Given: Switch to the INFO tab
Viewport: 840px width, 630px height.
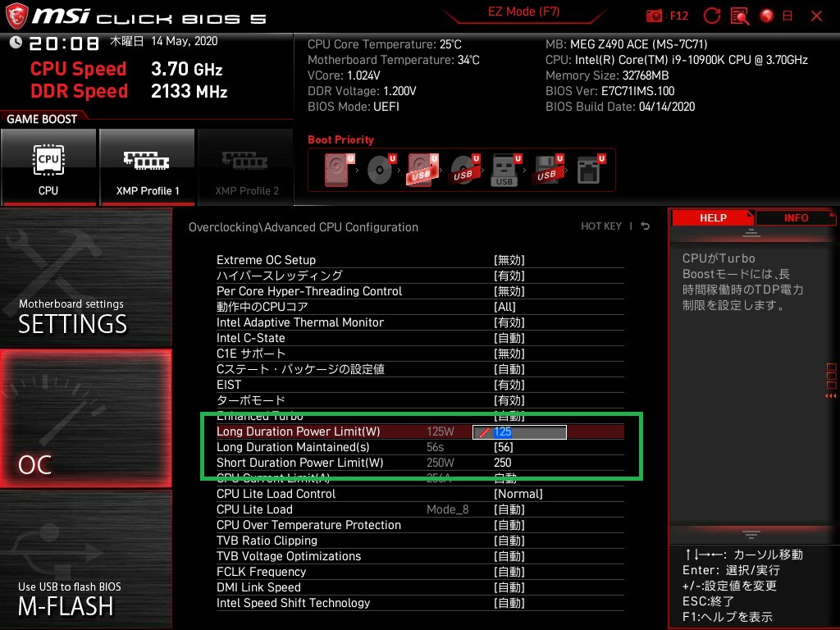Looking at the screenshot, I should [796, 218].
